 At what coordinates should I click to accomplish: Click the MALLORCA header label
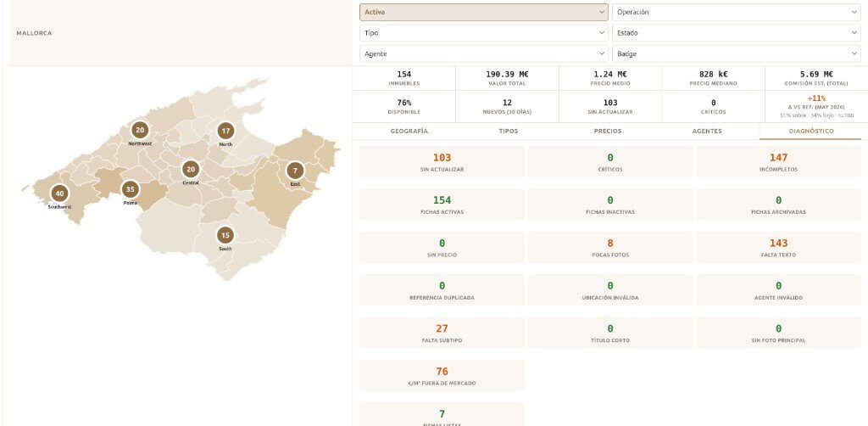(34, 33)
